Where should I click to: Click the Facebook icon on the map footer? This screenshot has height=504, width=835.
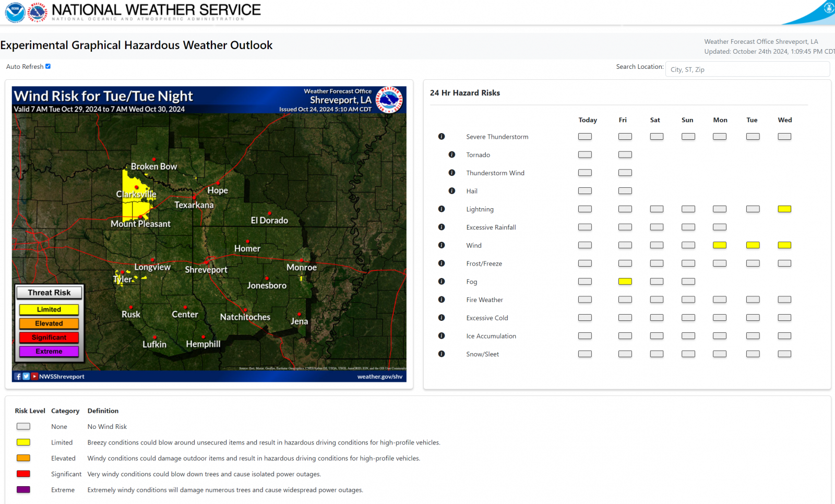click(18, 376)
